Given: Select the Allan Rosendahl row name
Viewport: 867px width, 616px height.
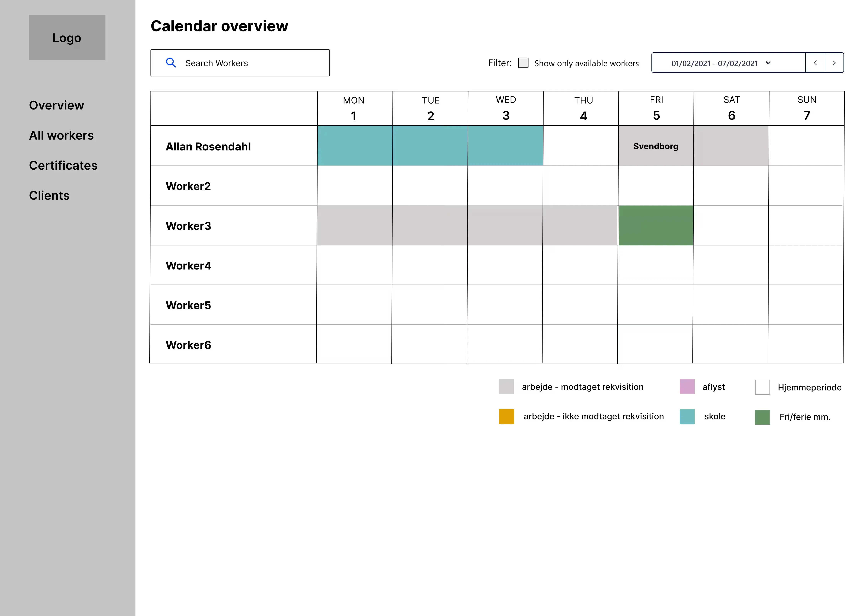Looking at the screenshot, I should pyautogui.click(x=208, y=146).
